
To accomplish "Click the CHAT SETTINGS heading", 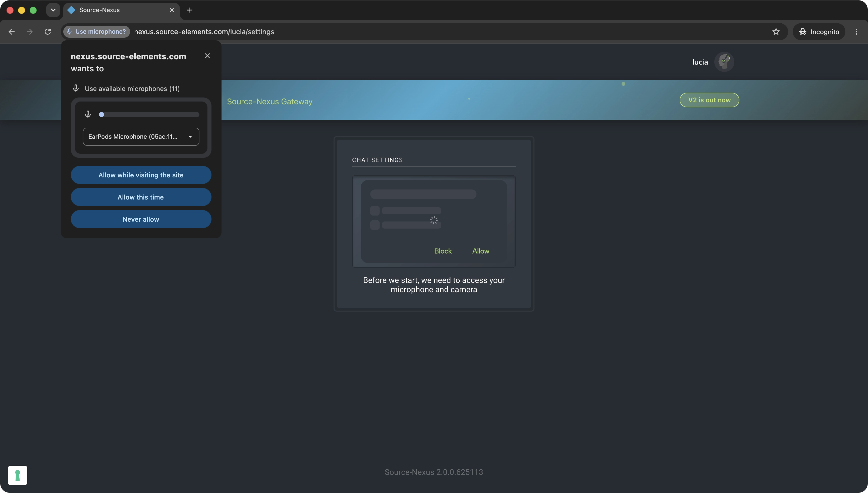I will click(377, 160).
